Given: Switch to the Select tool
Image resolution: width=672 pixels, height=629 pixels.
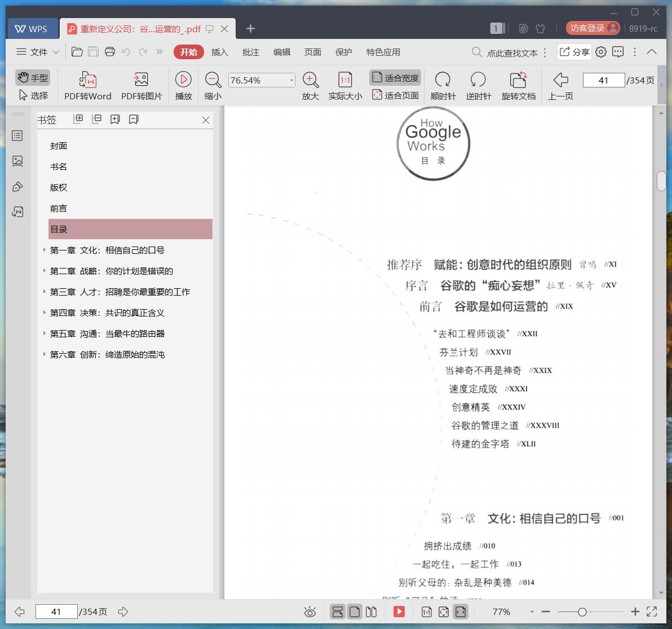Looking at the screenshot, I should pyautogui.click(x=33, y=95).
